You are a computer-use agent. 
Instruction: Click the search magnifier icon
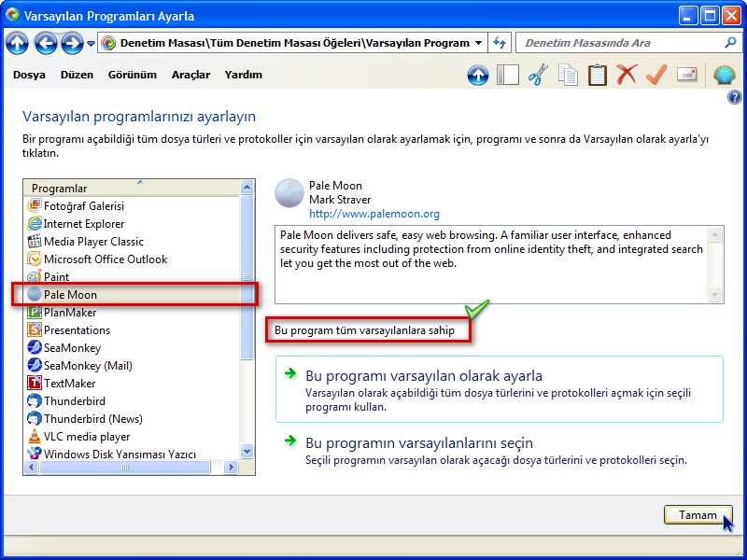730,43
